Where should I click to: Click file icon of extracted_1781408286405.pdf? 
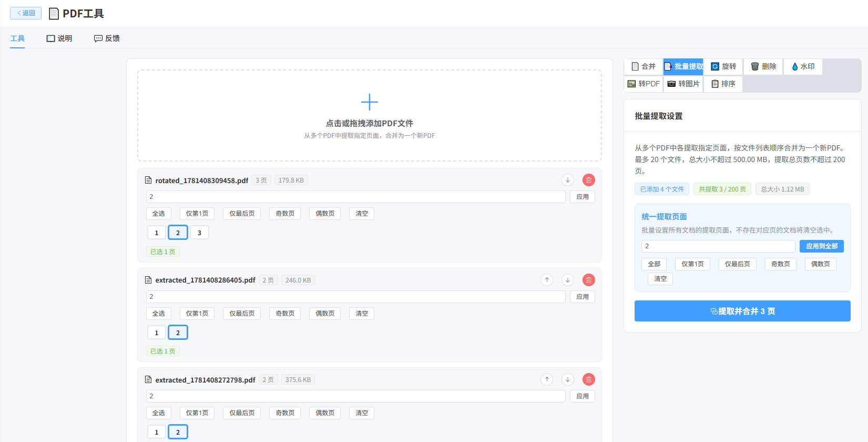[x=148, y=280]
